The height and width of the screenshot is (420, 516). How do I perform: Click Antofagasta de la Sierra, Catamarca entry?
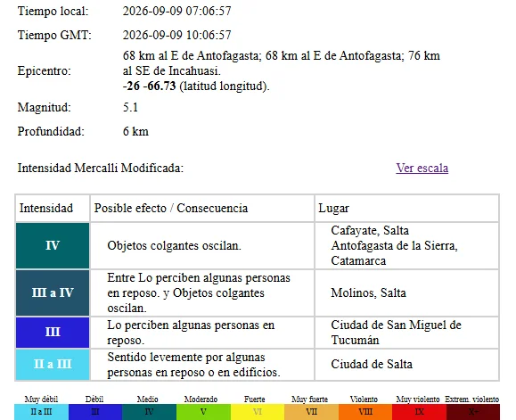[x=394, y=253]
